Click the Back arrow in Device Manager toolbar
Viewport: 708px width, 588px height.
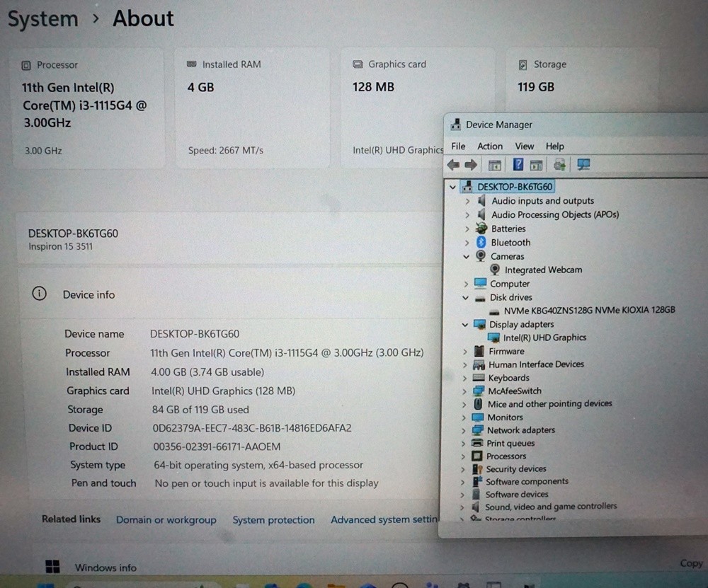[453, 165]
